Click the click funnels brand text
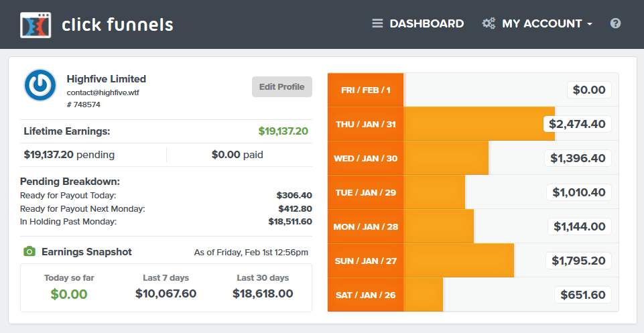The height and width of the screenshot is (333, 644). click(117, 25)
